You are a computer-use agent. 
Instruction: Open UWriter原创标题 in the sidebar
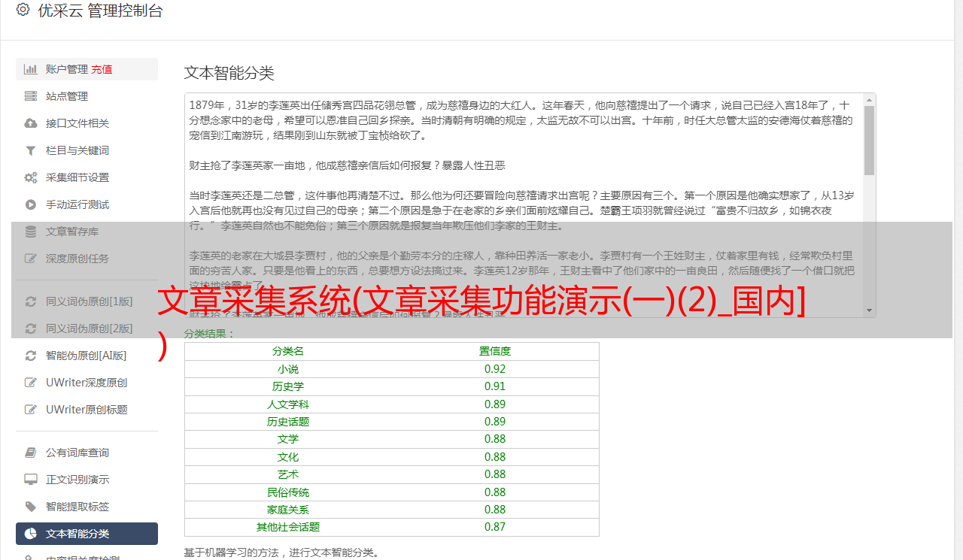click(86, 410)
